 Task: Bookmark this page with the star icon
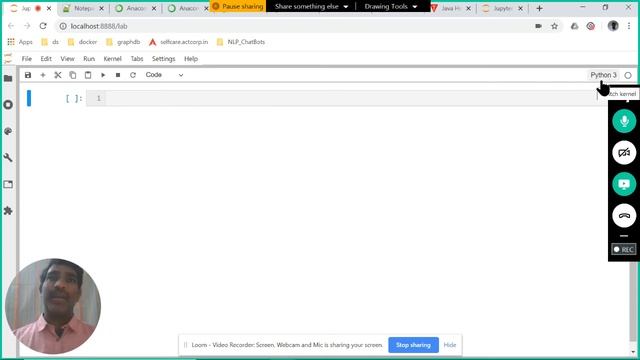554,26
